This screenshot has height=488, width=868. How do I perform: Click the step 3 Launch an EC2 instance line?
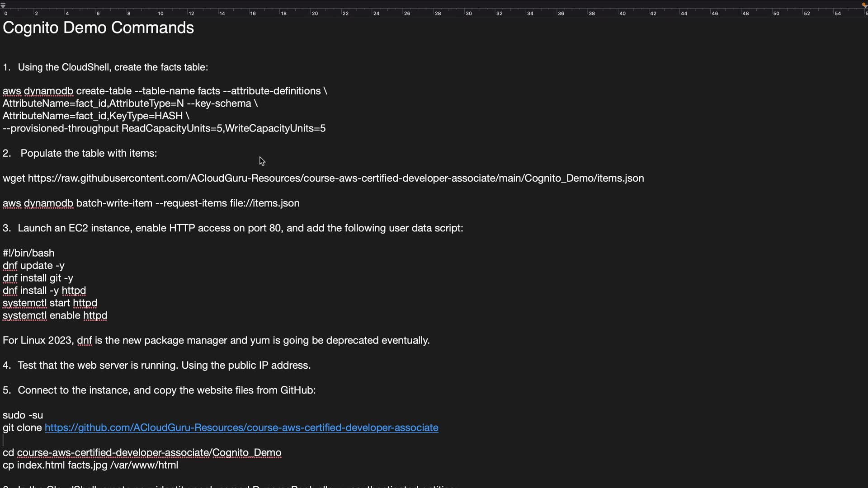point(233,228)
